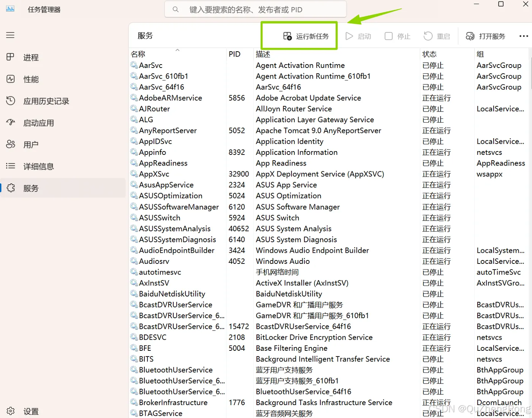Click the gear icon beside BFE
The image size is (532, 418).
[x=134, y=348]
